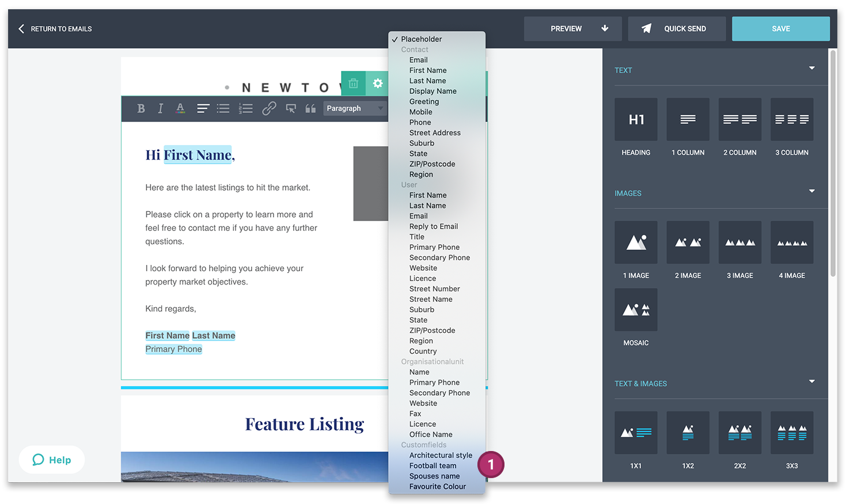Create a numbered list

coord(244,108)
